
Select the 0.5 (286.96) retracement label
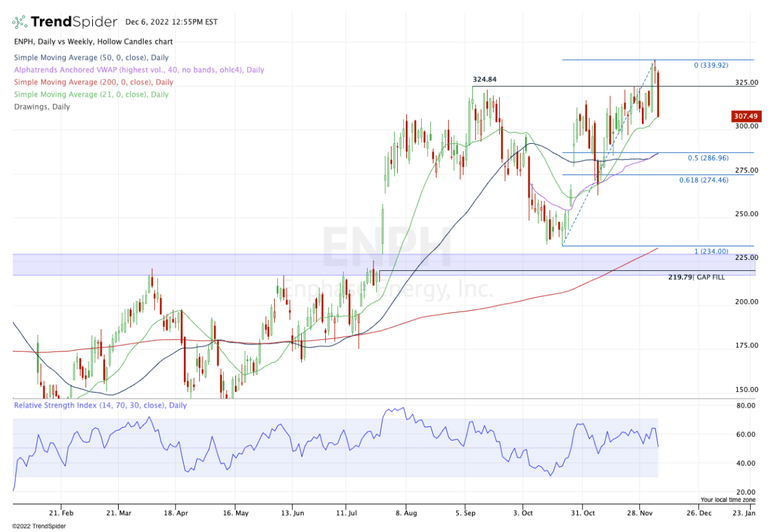[709, 157]
